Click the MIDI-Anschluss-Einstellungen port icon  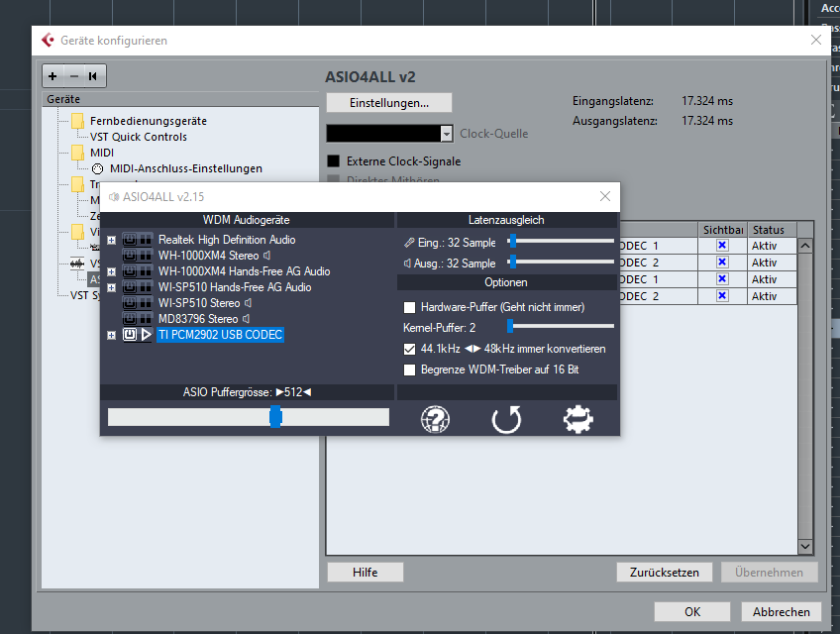(x=97, y=168)
